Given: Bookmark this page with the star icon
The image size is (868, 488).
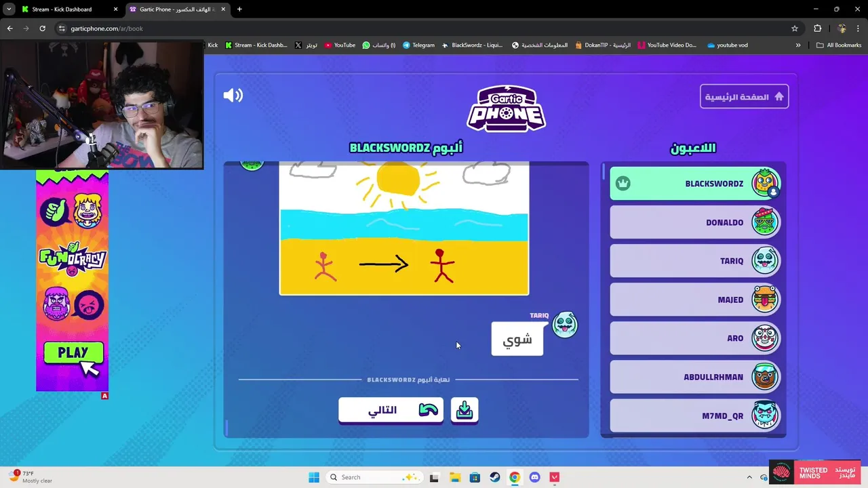Looking at the screenshot, I should click(x=795, y=28).
